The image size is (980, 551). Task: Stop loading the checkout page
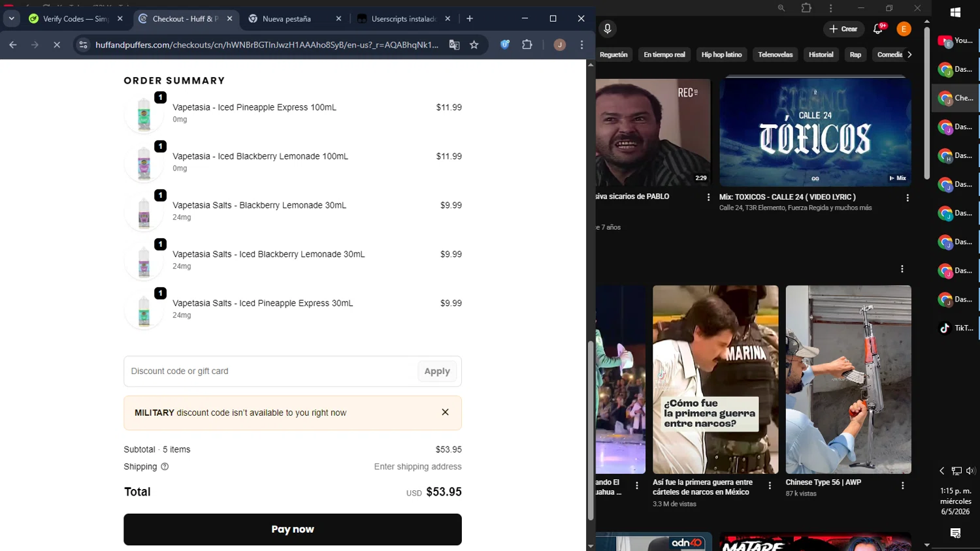57,45
